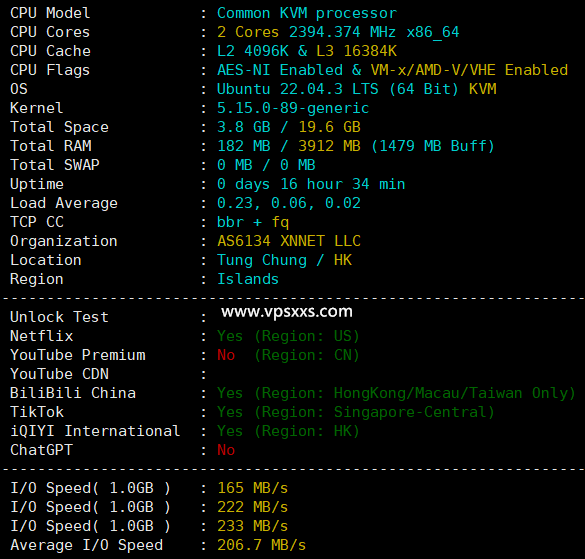Click the TikTok Singapore-Central result
This screenshot has width=585, height=559.
(x=356, y=412)
